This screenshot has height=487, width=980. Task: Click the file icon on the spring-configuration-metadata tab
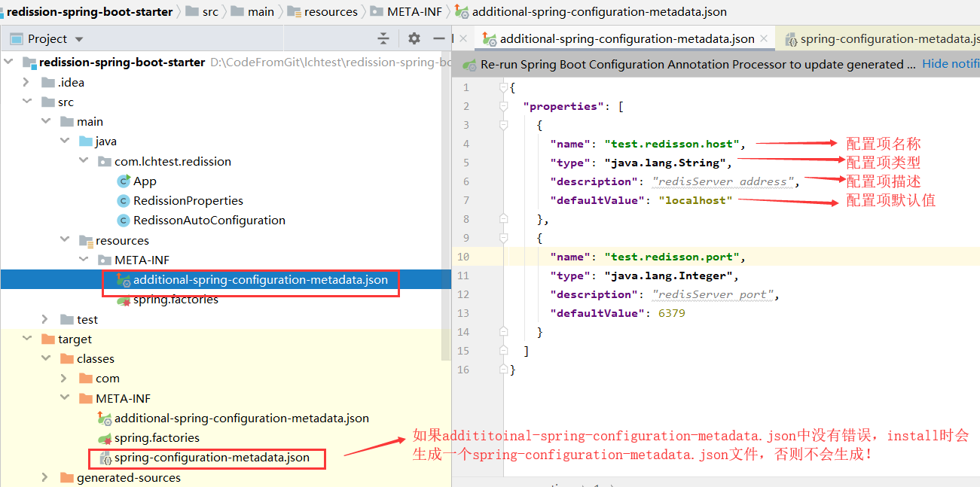pos(791,39)
